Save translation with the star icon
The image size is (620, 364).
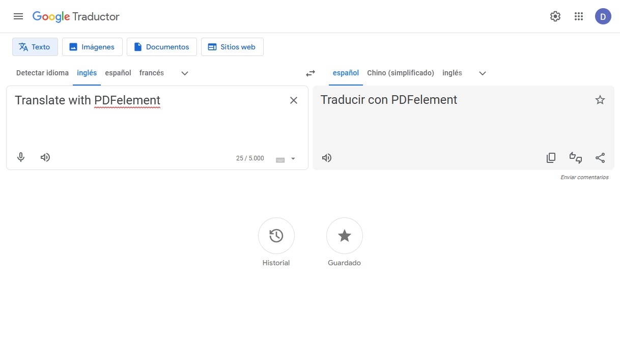(x=600, y=100)
